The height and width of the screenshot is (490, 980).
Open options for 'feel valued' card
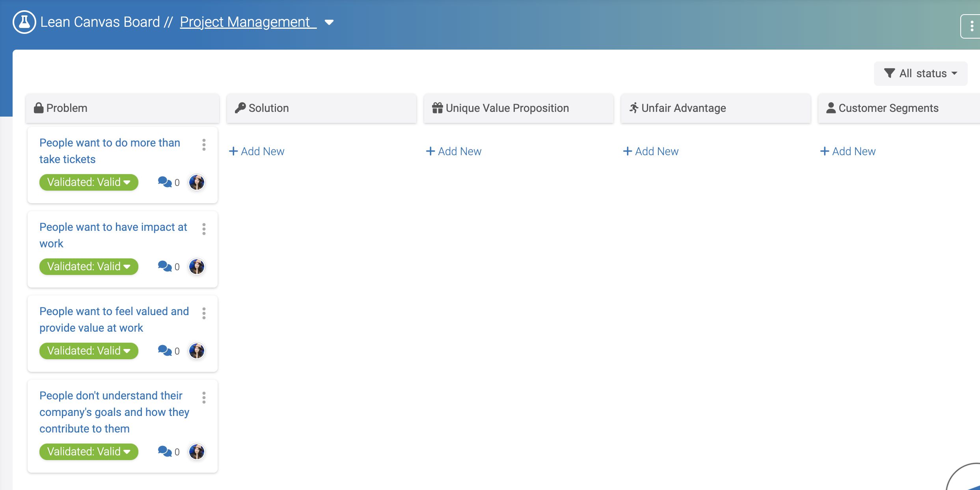click(x=204, y=313)
